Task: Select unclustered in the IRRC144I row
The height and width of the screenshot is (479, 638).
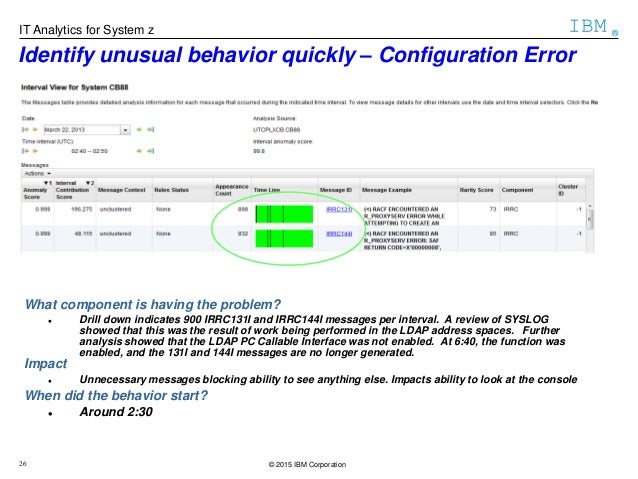Action: 116,234
